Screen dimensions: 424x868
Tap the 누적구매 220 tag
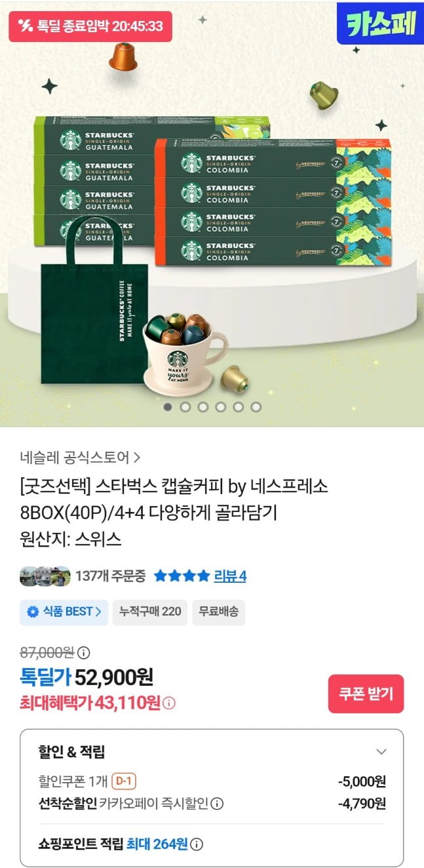pos(150,612)
